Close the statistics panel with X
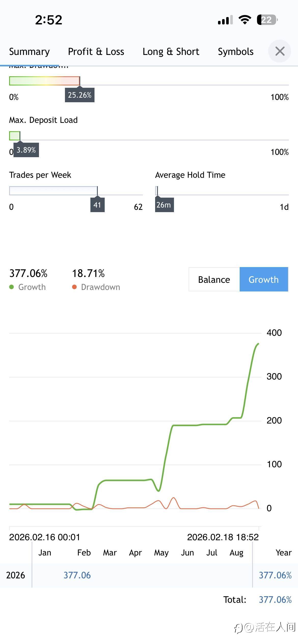The height and width of the screenshot is (644, 298). click(280, 51)
